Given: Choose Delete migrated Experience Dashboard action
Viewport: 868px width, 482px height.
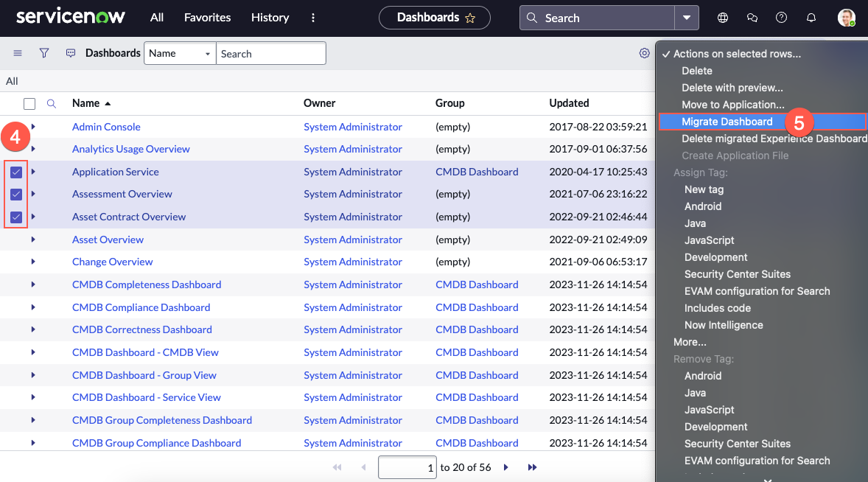Looking at the screenshot, I should click(x=774, y=139).
